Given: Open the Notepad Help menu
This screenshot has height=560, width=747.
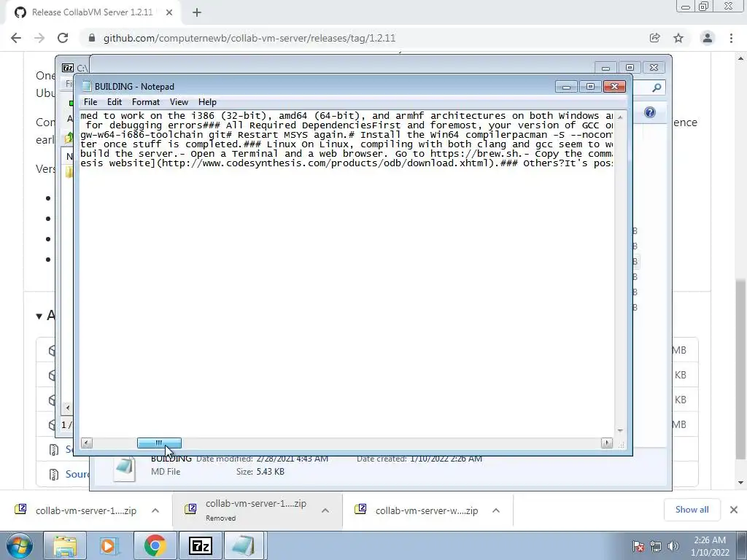Looking at the screenshot, I should pyautogui.click(x=207, y=102).
